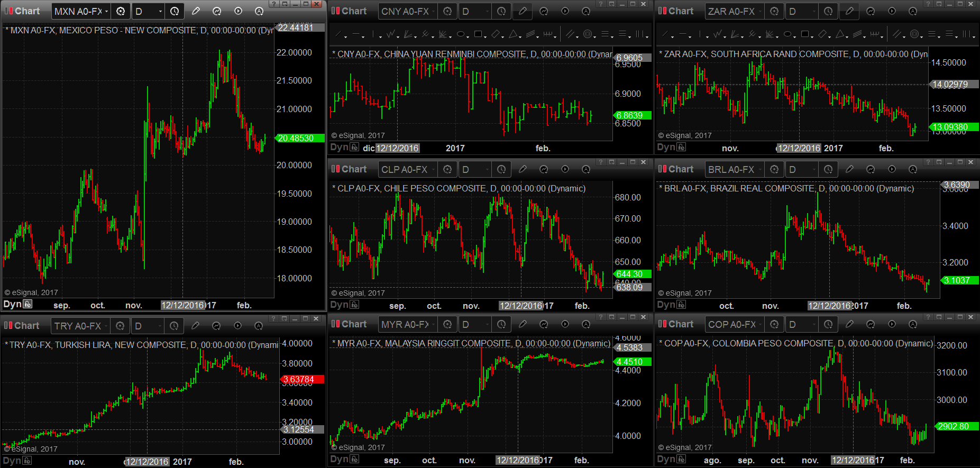980x468 pixels.
Task: Select the parallel lines tool in ZAR chart
Action: pyautogui.click(x=898, y=34)
